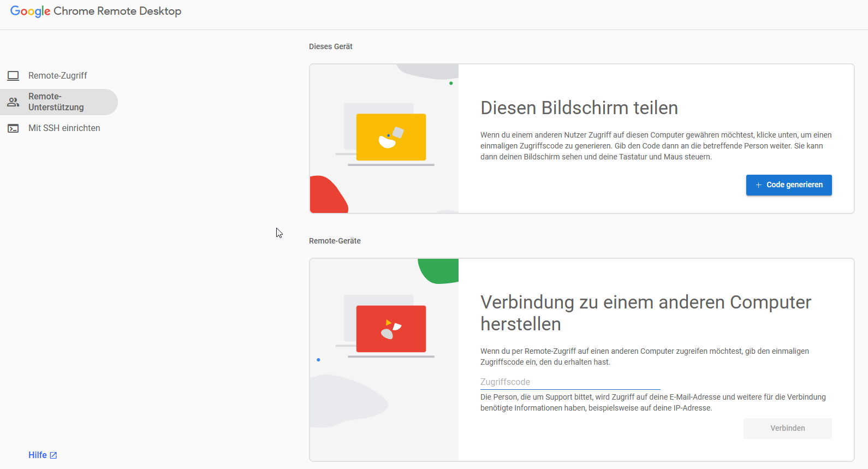Image resolution: width=868 pixels, height=469 pixels.
Task: Click the people icon for Remote-Unterstützung
Action: pos(13,102)
